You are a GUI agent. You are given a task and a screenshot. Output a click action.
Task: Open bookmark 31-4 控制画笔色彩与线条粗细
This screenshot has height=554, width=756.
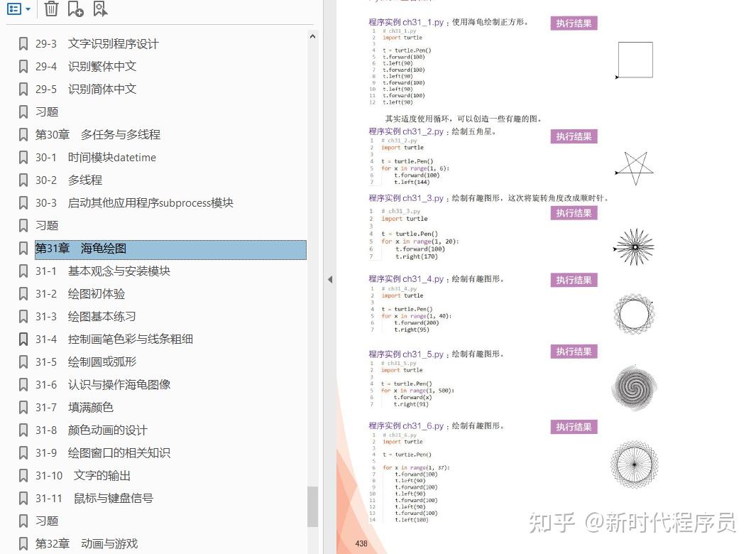point(114,340)
